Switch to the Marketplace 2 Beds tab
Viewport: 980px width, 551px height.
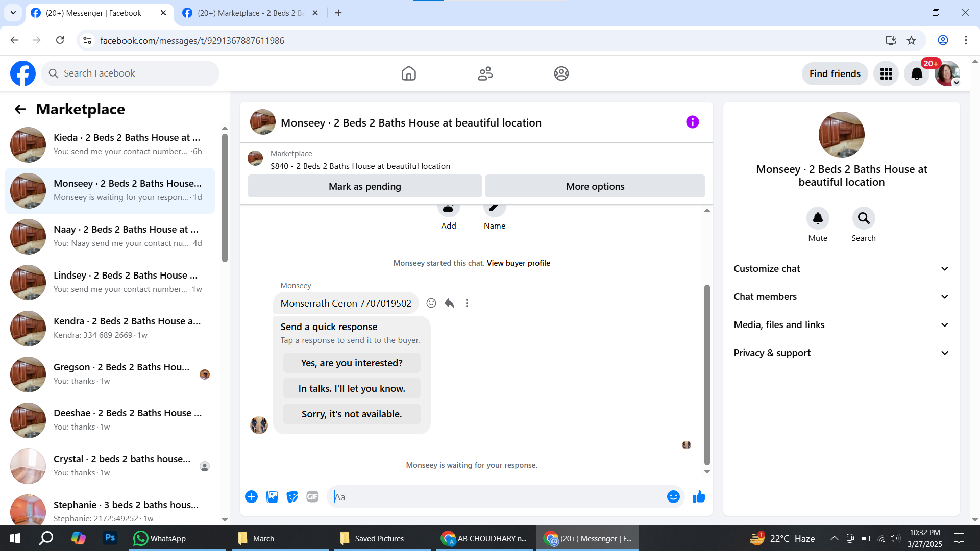(250, 13)
